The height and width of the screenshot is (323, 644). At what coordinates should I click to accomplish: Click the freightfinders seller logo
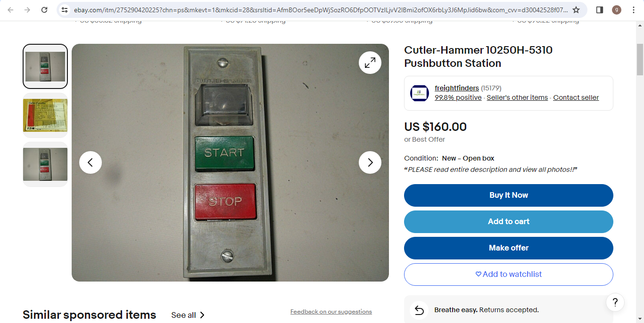click(419, 93)
